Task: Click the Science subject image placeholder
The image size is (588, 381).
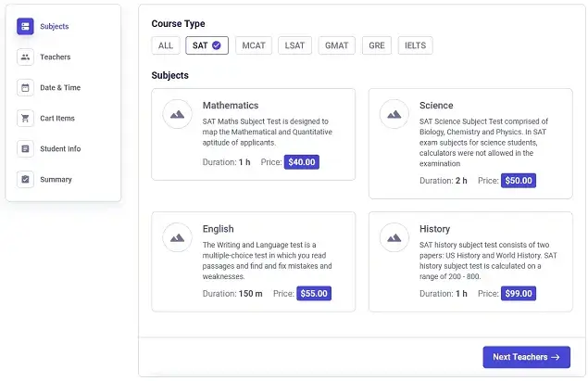Action: click(394, 114)
